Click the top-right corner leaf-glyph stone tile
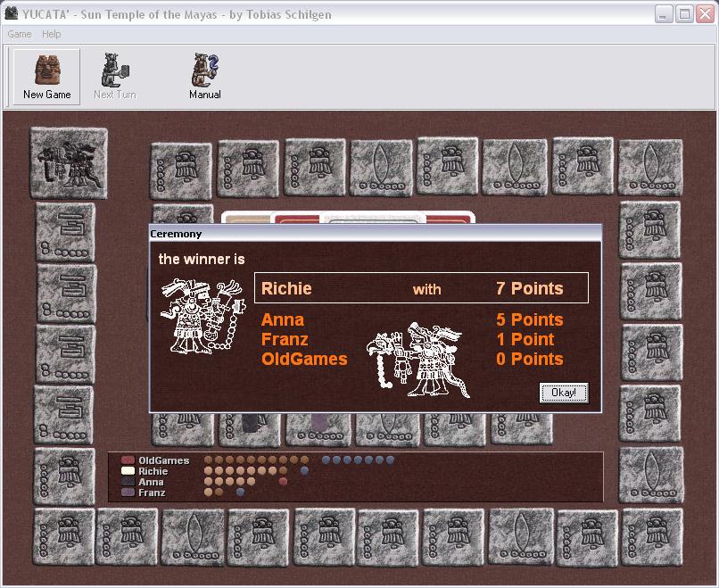This screenshot has width=719, height=588. click(649, 168)
